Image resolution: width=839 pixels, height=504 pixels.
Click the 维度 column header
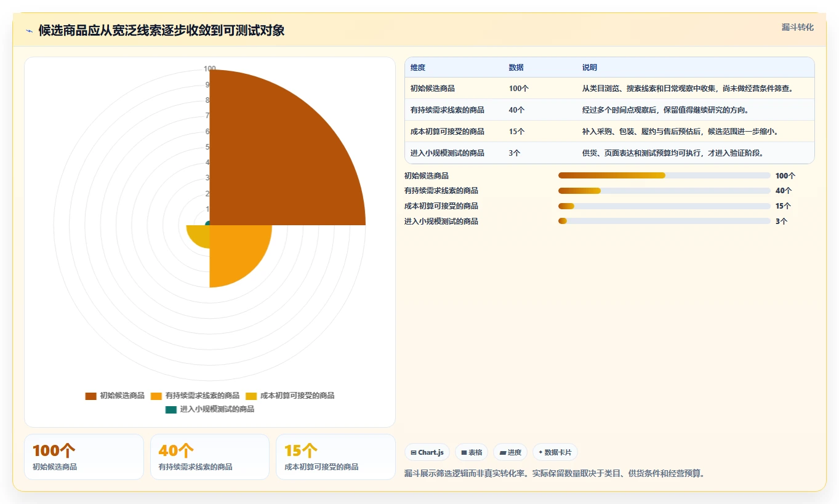coord(418,68)
